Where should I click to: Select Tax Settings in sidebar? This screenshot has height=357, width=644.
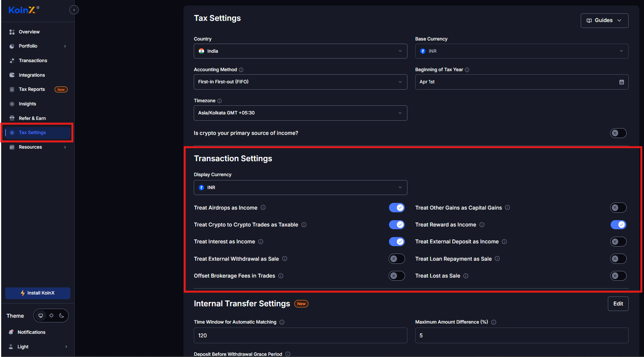(37, 132)
